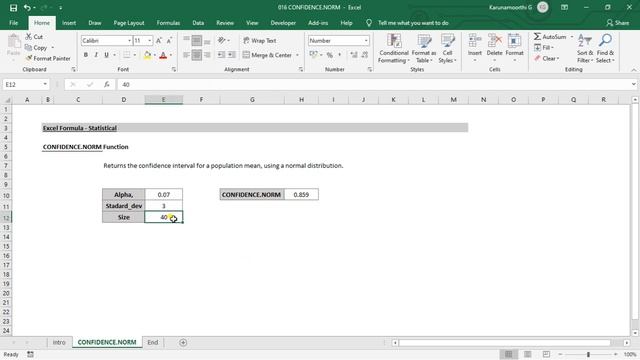640x360 pixels.
Task: Increase font size with large A icon
Action: 159,40
